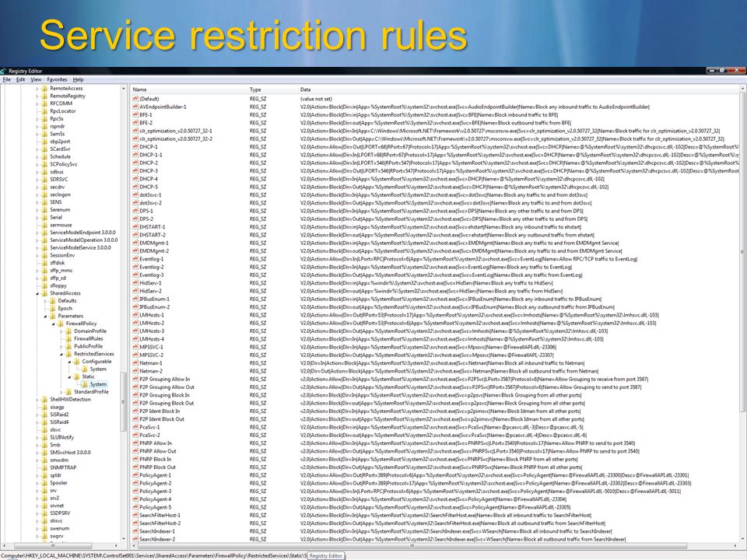Select the Epoch key
747x560 pixels.
coord(65,308)
